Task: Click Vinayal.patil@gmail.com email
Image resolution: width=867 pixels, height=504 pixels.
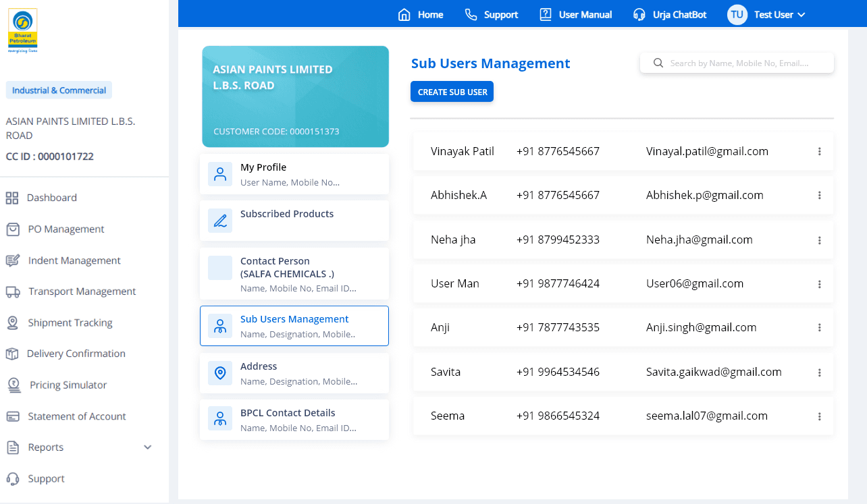Action: [707, 151]
